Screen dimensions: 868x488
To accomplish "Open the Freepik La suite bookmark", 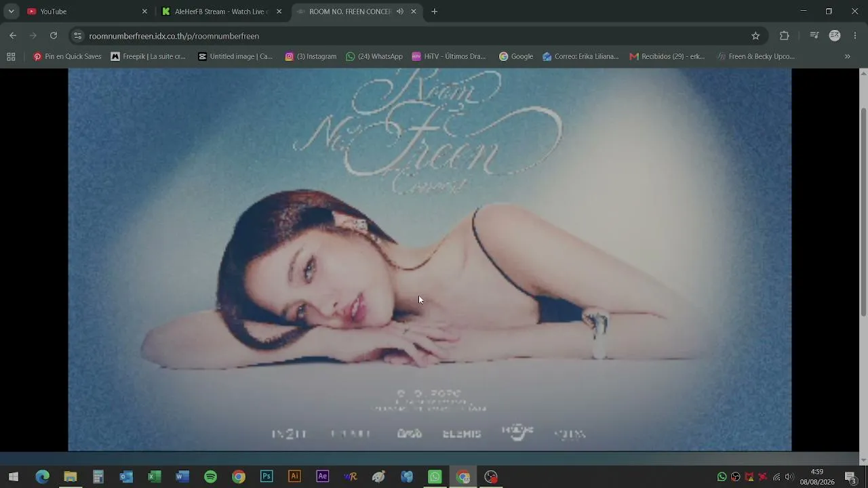I will click(x=148, y=57).
